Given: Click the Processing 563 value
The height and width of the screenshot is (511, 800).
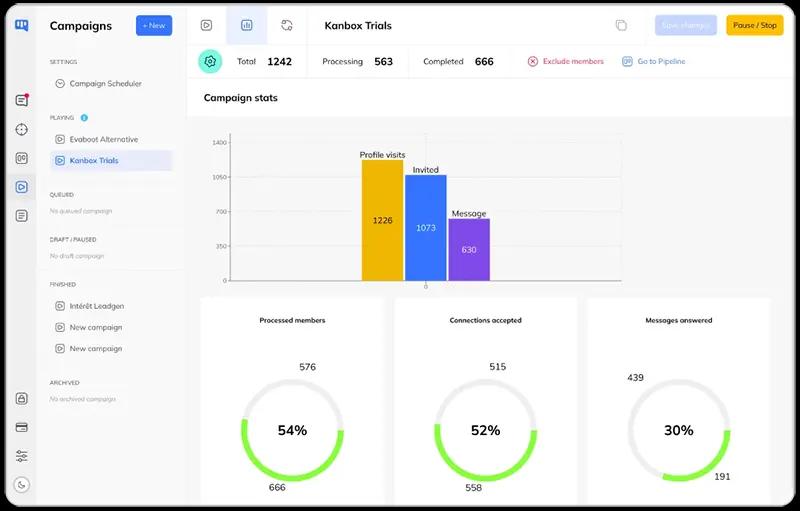Looking at the screenshot, I should (384, 62).
